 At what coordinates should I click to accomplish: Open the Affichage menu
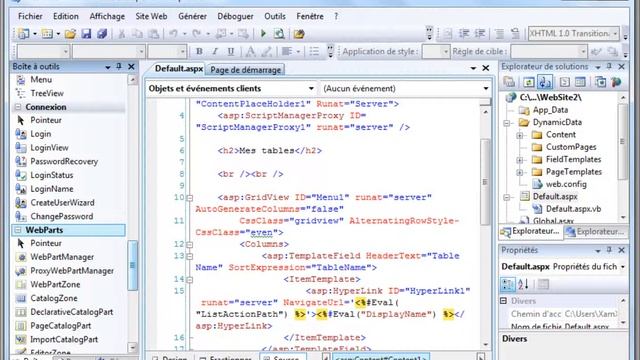pos(107,16)
